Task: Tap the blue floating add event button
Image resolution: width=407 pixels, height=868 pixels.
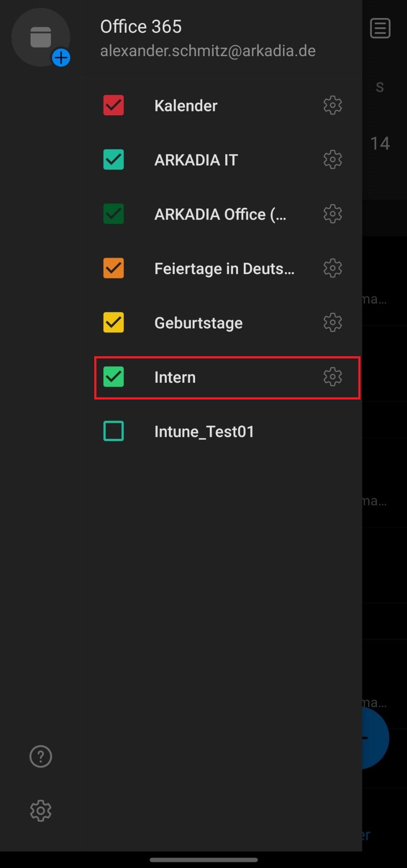Action: pyautogui.click(x=375, y=738)
